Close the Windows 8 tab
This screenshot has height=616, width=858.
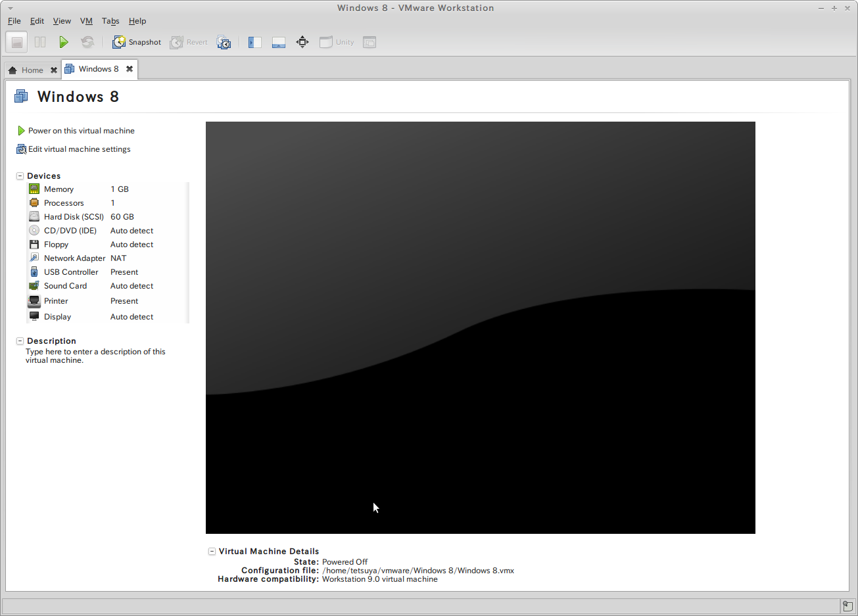pos(130,69)
